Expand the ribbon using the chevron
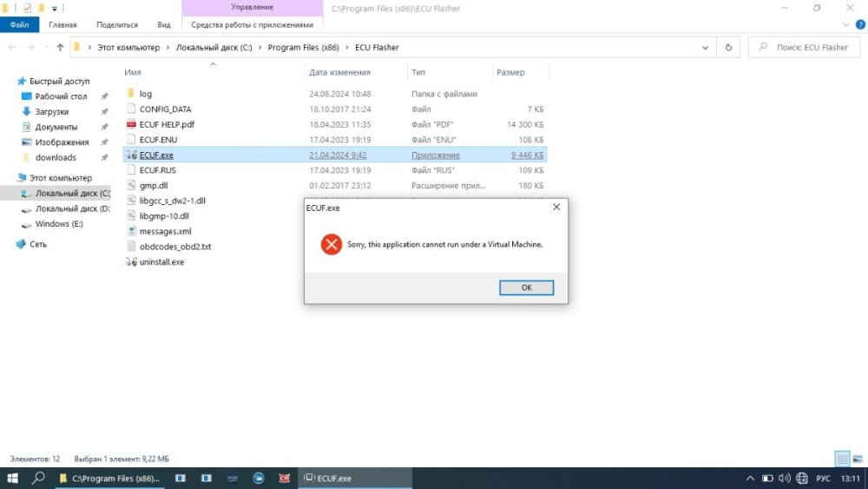 (845, 25)
